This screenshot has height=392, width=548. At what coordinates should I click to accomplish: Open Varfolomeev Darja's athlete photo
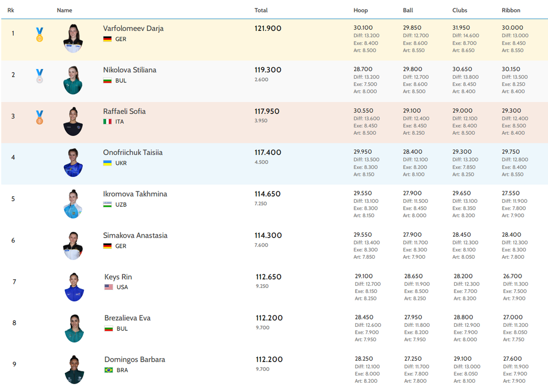[73, 38]
